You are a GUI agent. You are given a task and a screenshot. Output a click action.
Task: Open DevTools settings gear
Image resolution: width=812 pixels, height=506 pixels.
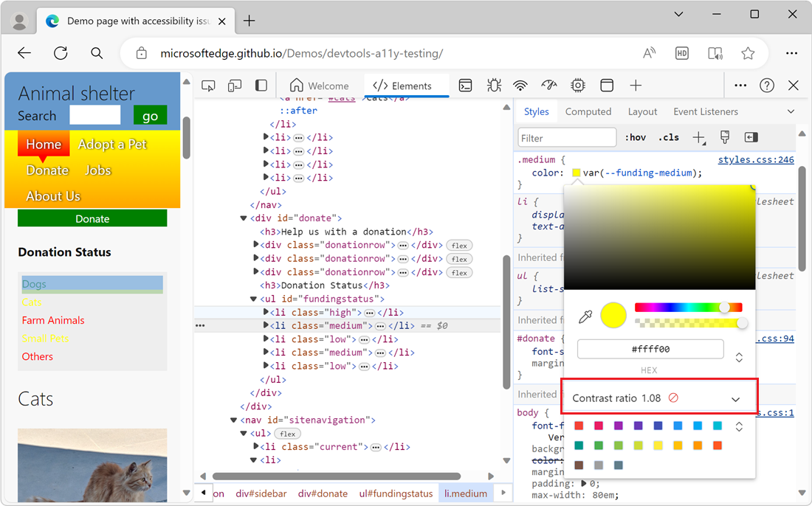[x=578, y=85]
